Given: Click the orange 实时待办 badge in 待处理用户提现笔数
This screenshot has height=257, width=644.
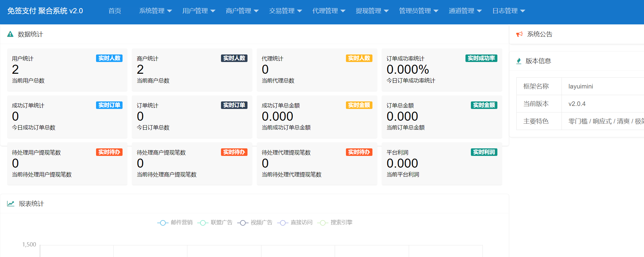Looking at the screenshot, I should pos(109,152).
